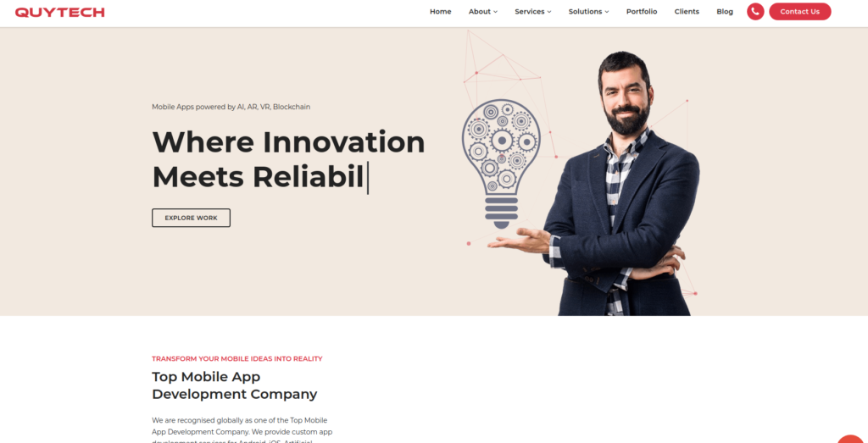Screen dimensions: 868x443
Task: Open the chat bubble at bottom right
Action: pyautogui.click(x=853, y=439)
